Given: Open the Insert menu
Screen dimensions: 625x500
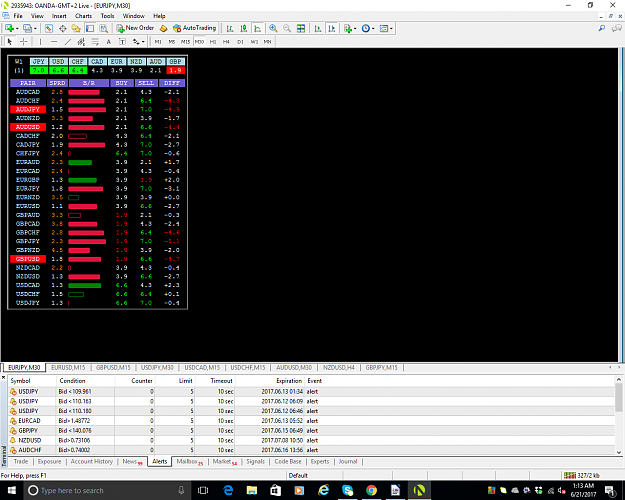Looking at the screenshot, I should point(59,16).
